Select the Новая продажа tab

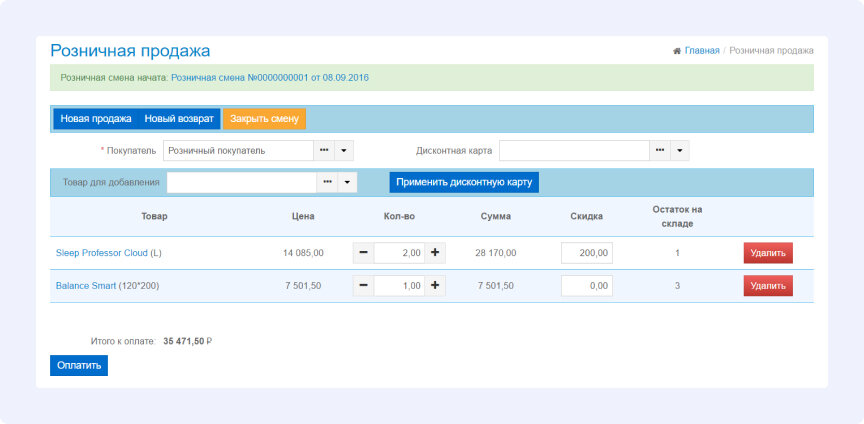96,119
